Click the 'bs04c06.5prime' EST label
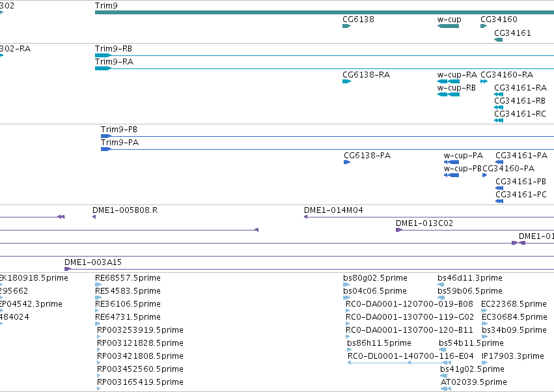The height and width of the screenshot is (392, 554). pos(374,291)
